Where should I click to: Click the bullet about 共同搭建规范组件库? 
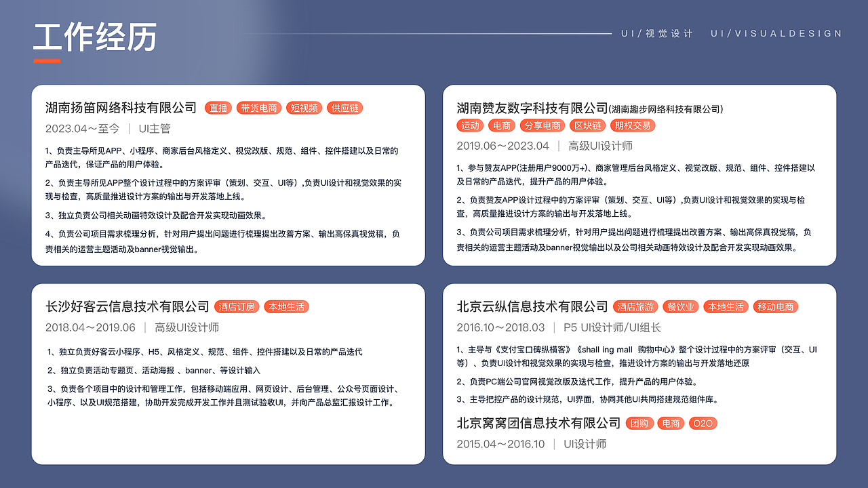coord(587,399)
